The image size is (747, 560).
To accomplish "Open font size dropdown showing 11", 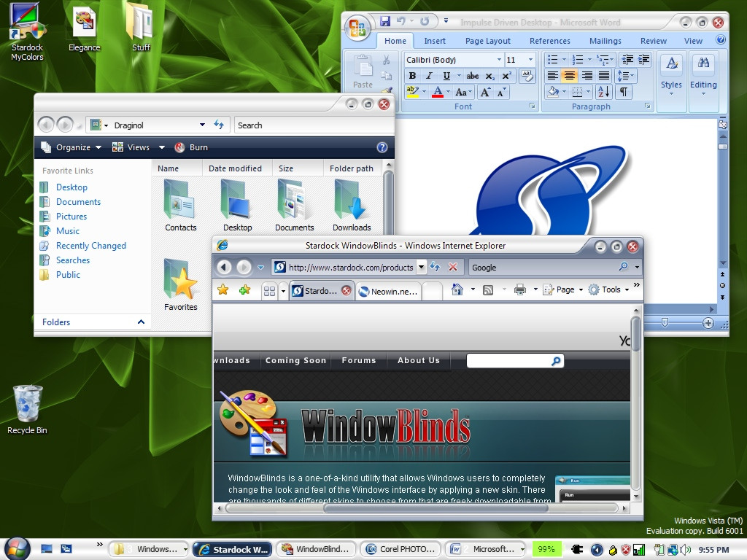I will [530, 60].
